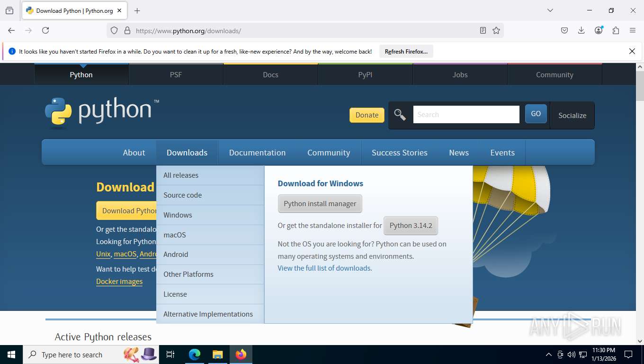Open the volume speaker tray icon

tap(571, 355)
